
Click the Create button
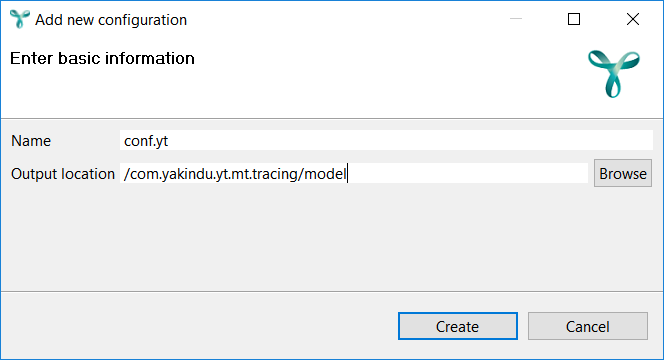(458, 326)
